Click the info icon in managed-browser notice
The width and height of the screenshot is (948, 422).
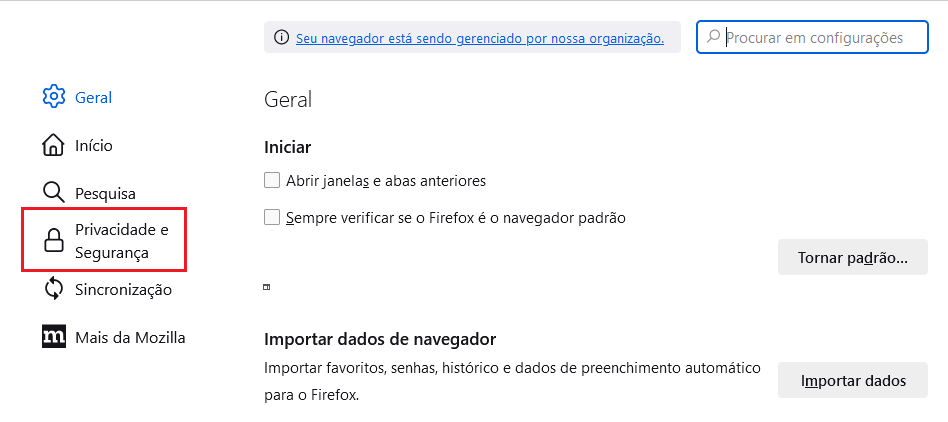pos(282,38)
